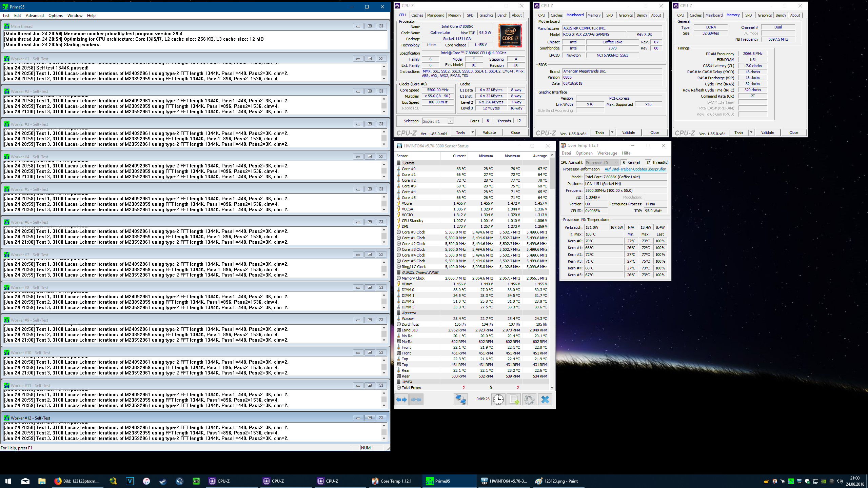Open Steam icon in taskbar
The width and height of the screenshot is (868, 488).
[x=163, y=481]
